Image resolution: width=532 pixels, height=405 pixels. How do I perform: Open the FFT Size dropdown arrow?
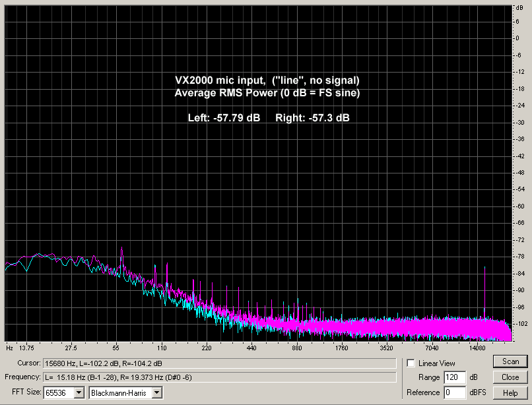tap(79, 392)
